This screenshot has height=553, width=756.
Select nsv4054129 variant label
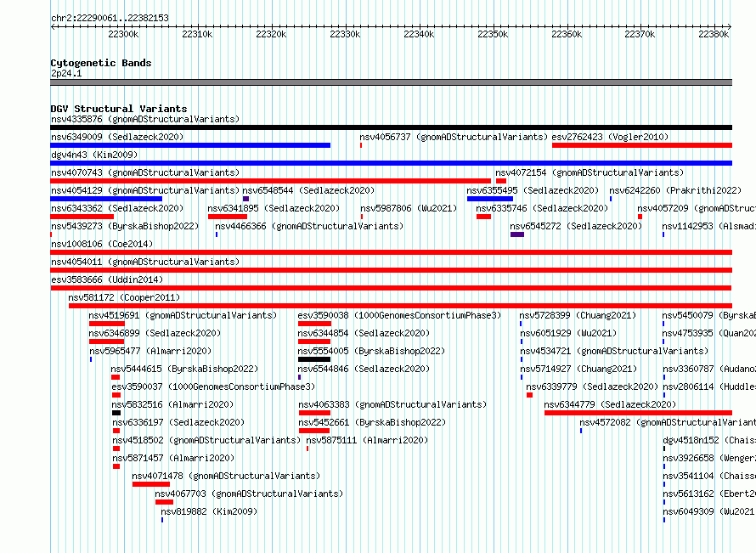[x=145, y=190]
